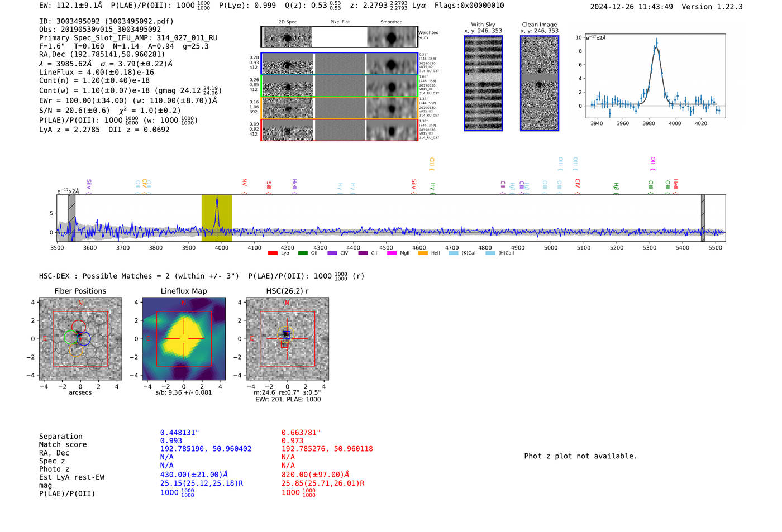
Task: Click the 'ID: 3003495092' line
Action: coord(106,22)
